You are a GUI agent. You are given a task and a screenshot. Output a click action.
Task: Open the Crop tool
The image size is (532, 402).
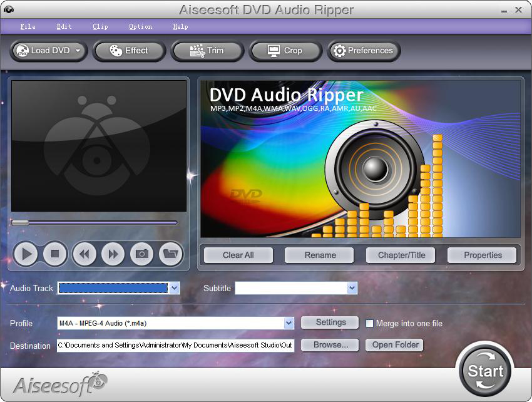click(x=285, y=51)
